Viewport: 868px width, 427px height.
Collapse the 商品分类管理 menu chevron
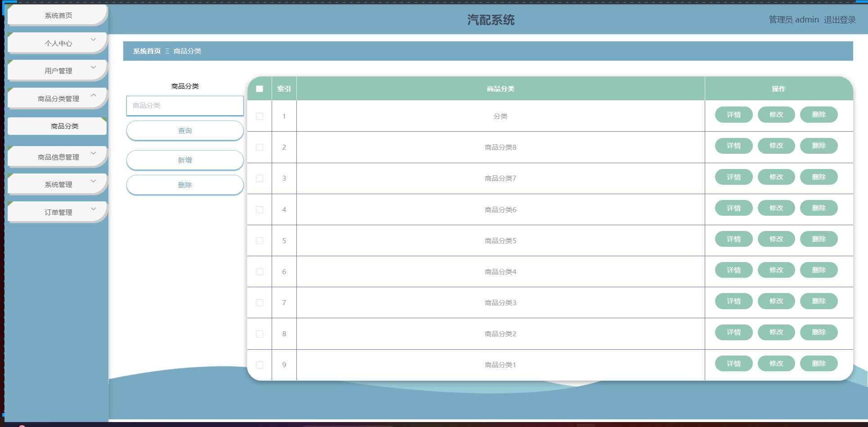(94, 95)
